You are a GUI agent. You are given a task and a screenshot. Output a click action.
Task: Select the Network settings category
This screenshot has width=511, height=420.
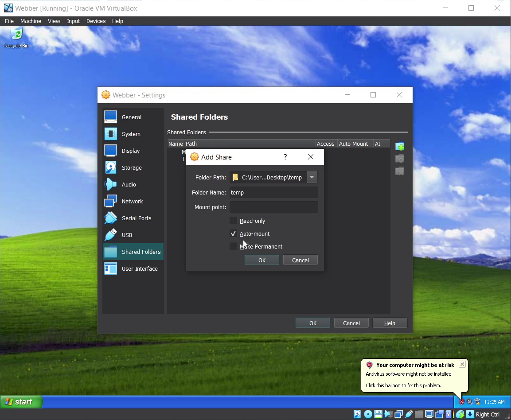tap(132, 202)
